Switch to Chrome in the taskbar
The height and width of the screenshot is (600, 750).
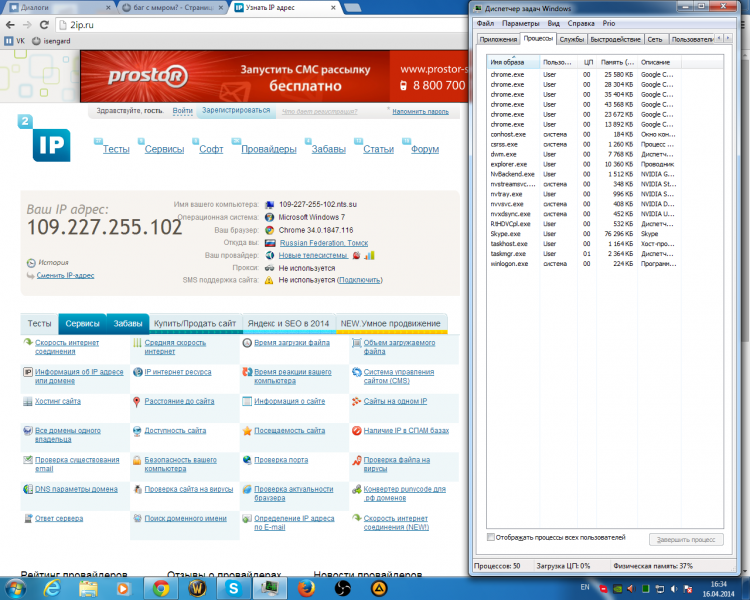(x=161, y=588)
